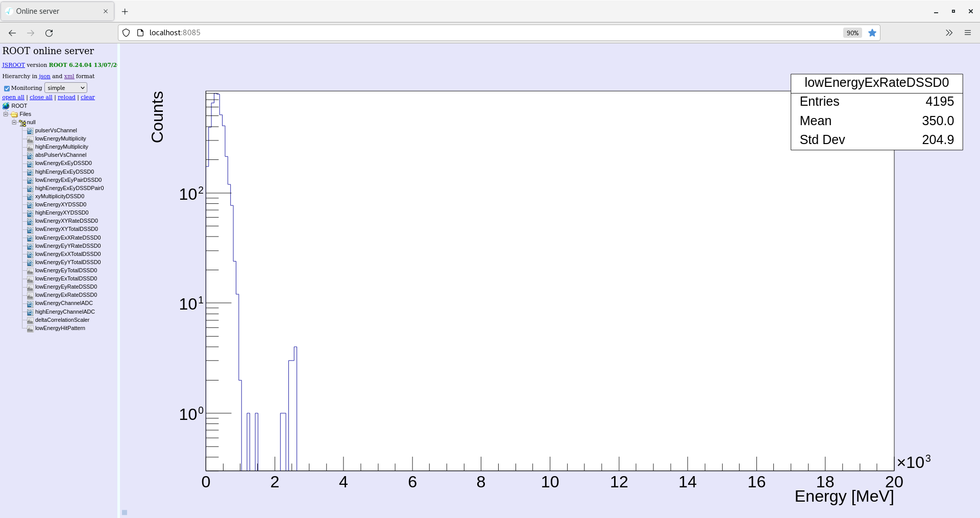Click the xyMultiplicityDSSD0 histogram icon
The height and width of the screenshot is (518, 980).
tap(30, 197)
